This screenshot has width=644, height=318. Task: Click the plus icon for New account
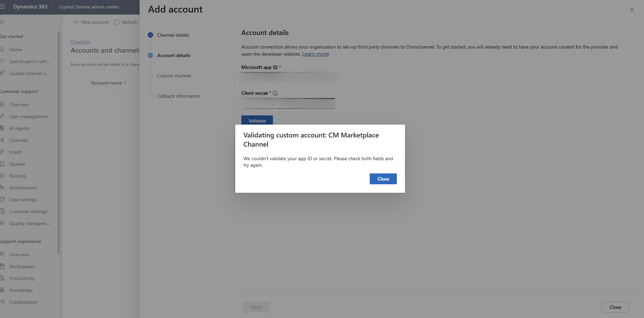[x=76, y=22]
